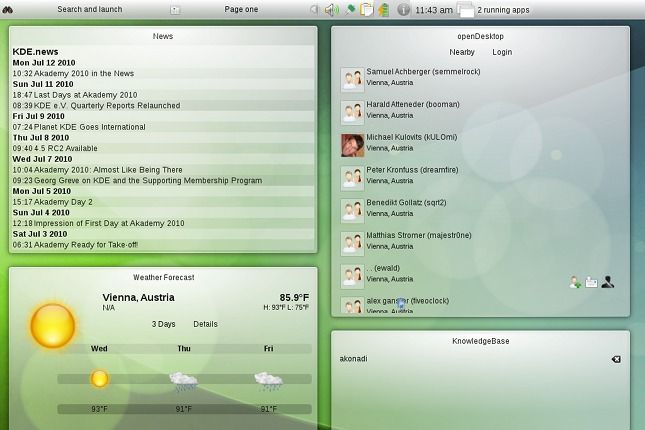Viewport: 645px width, 430px height.
Task: Open the Login tab in openDesktop
Action: pyautogui.click(x=502, y=52)
